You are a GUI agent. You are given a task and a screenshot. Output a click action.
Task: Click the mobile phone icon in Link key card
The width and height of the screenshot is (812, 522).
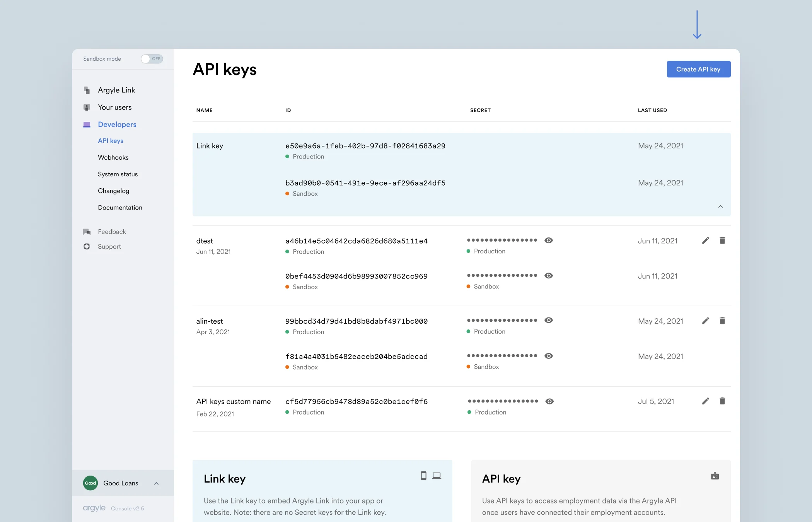(423, 476)
